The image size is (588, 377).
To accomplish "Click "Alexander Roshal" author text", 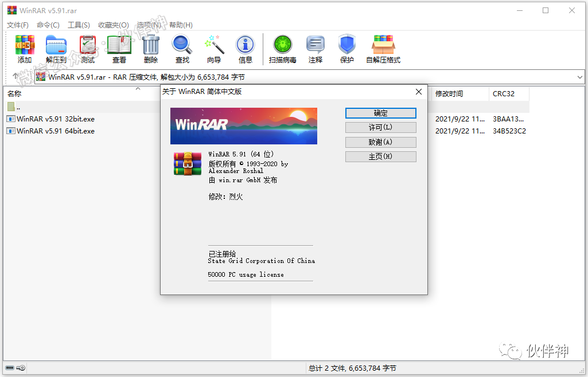I will pos(236,171).
